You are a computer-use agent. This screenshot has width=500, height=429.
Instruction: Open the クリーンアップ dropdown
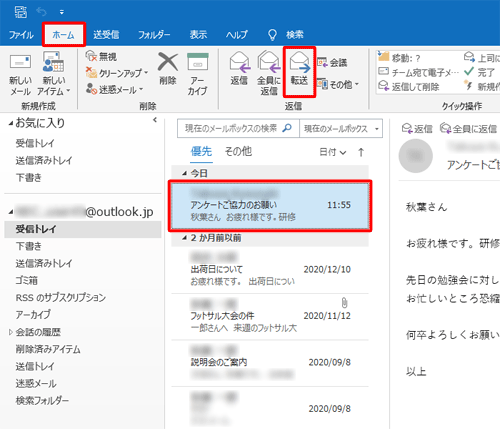(117, 73)
